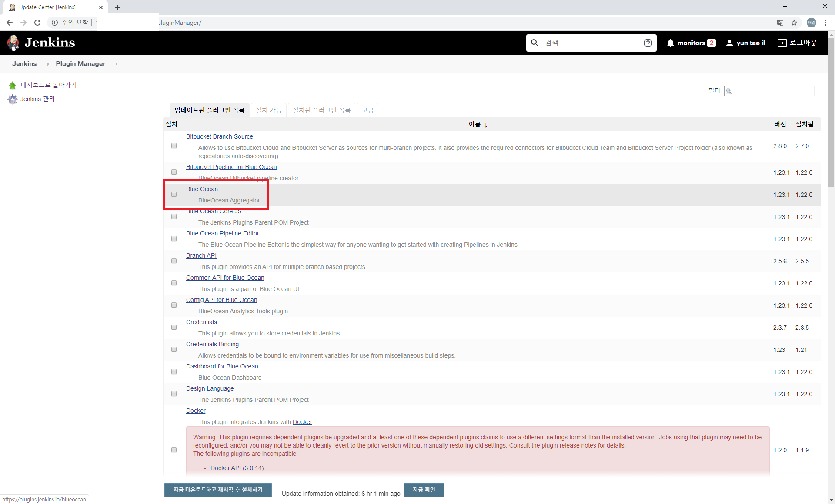Viewport: 835px width, 504px height.
Task: Click the Jenkins 관리 gear icon
Action: click(13, 99)
